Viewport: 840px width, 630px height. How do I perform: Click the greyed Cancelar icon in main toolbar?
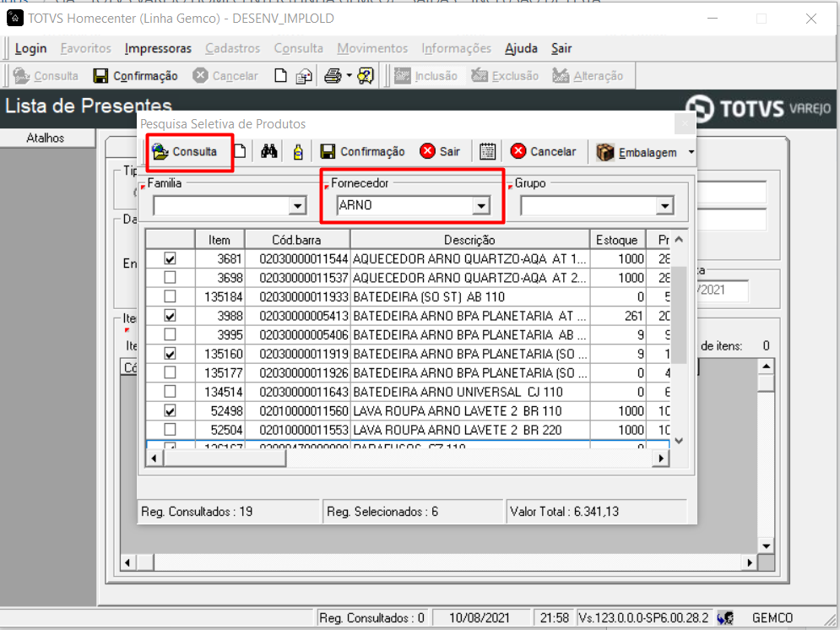[200, 75]
